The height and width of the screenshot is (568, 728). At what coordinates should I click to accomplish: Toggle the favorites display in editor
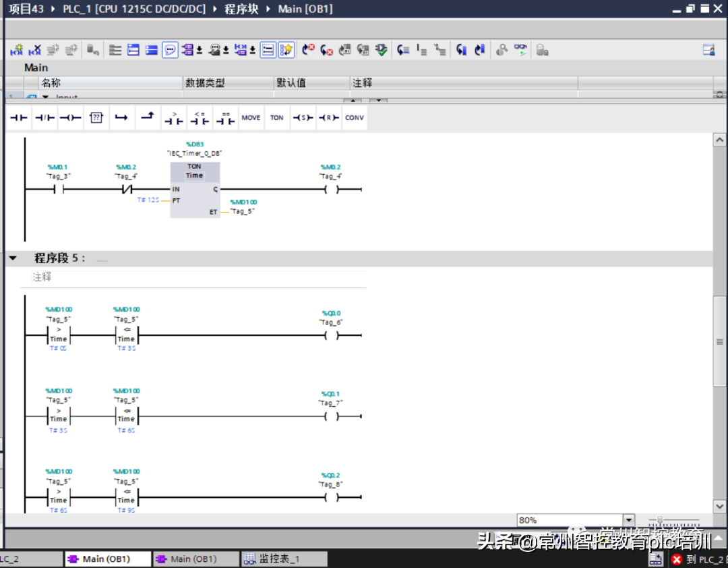coord(286,50)
